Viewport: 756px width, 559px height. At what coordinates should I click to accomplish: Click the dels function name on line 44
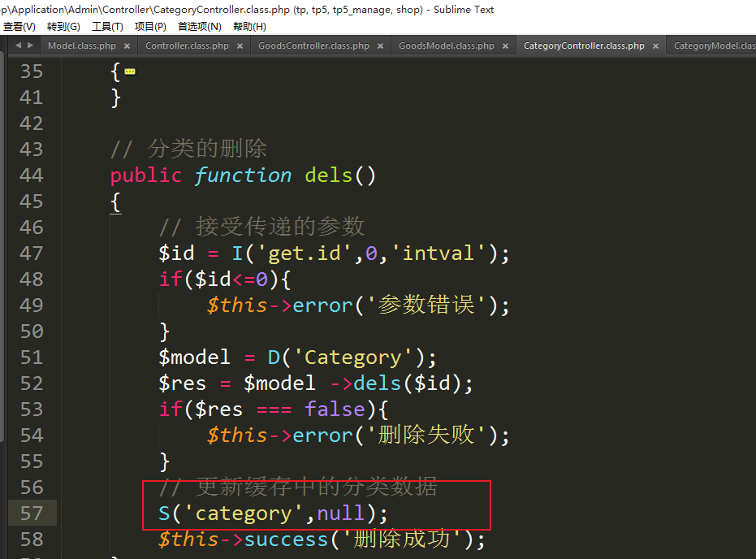click(x=329, y=175)
